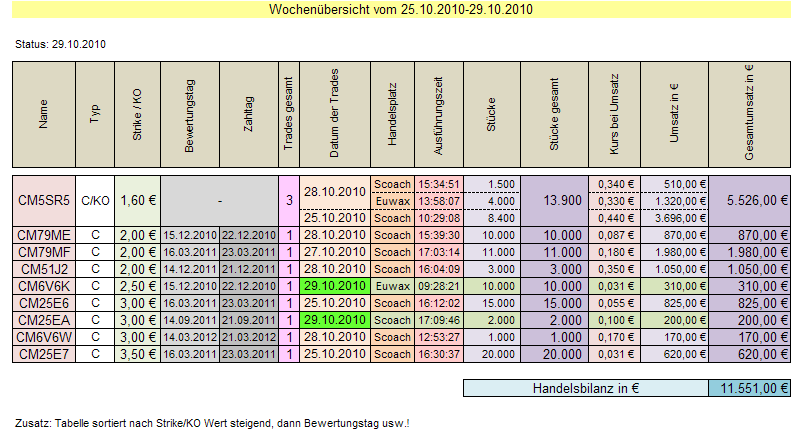Click the CM5SR5 name cell

pyautogui.click(x=44, y=200)
